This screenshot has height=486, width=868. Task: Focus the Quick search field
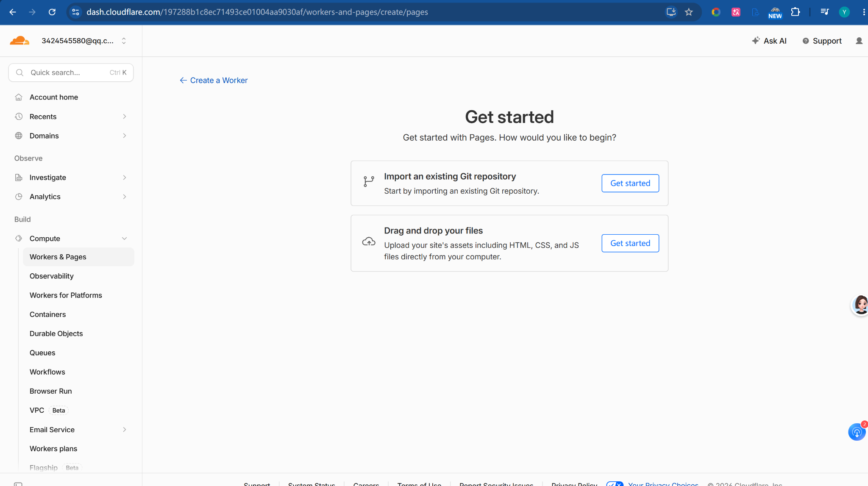tap(71, 72)
